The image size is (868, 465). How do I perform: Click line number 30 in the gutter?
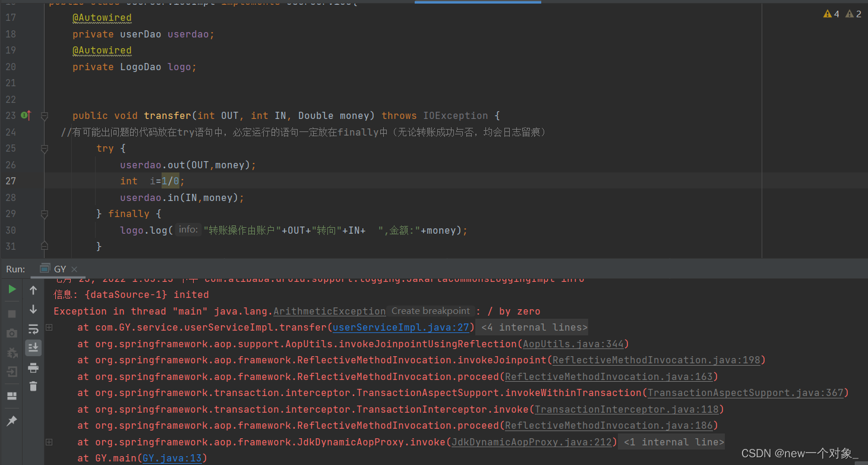tap(11, 230)
